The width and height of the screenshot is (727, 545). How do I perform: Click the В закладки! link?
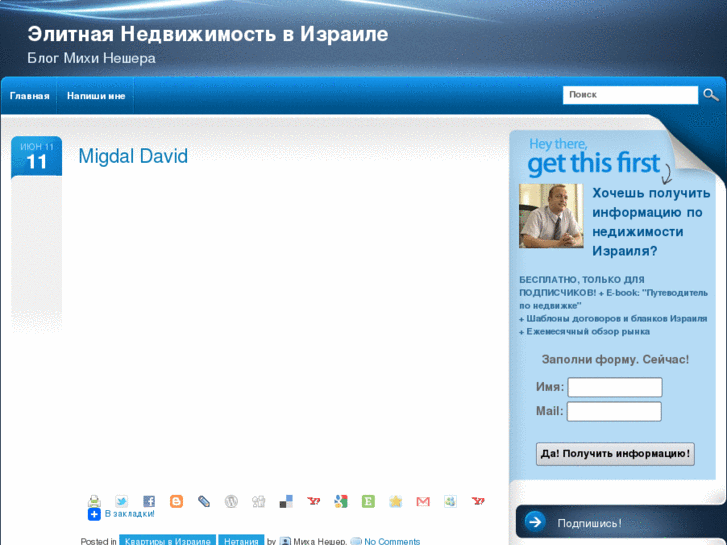click(129, 513)
